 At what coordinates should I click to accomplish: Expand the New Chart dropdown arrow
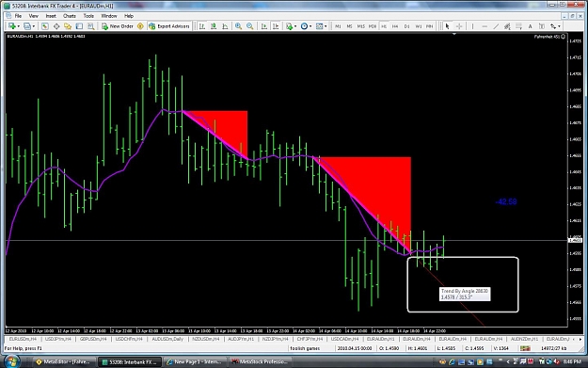pyautogui.click(x=18, y=26)
